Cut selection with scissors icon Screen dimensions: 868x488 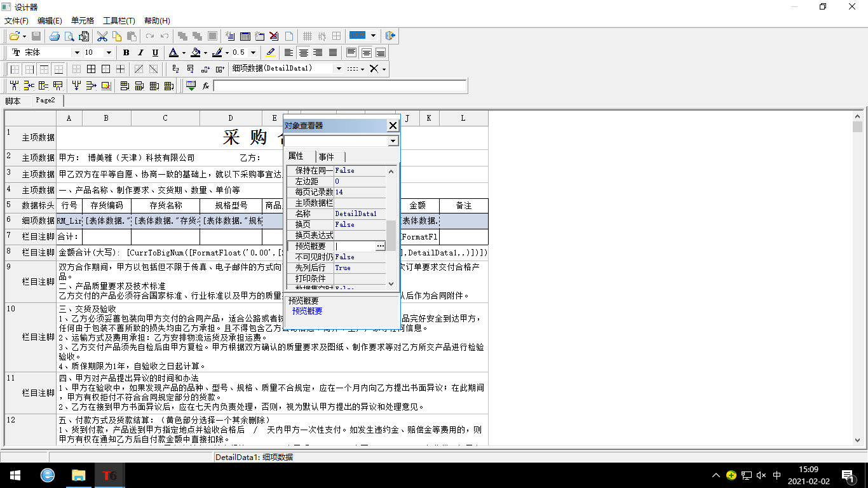tap(102, 36)
